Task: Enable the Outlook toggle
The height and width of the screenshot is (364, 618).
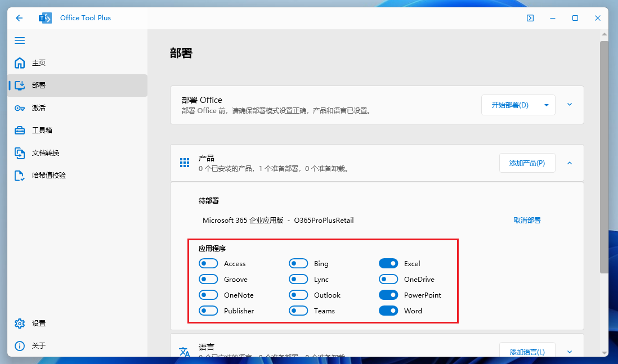Action: tap(298, 295)
